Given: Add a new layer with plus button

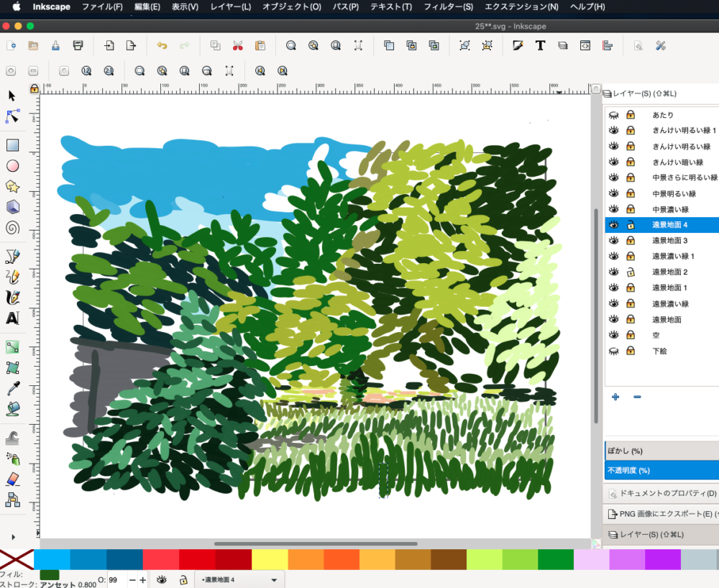Looking at the screenshot, I should (x=615, y=397).
